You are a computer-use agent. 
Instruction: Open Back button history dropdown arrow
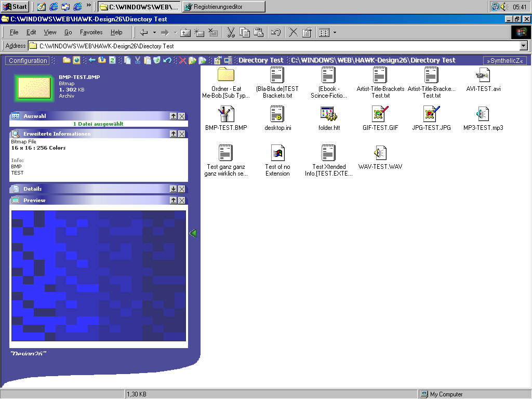coord(154,33)
